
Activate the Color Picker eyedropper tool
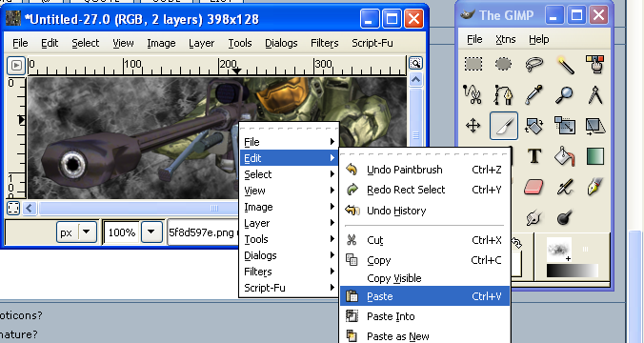(x=534, y=95)
